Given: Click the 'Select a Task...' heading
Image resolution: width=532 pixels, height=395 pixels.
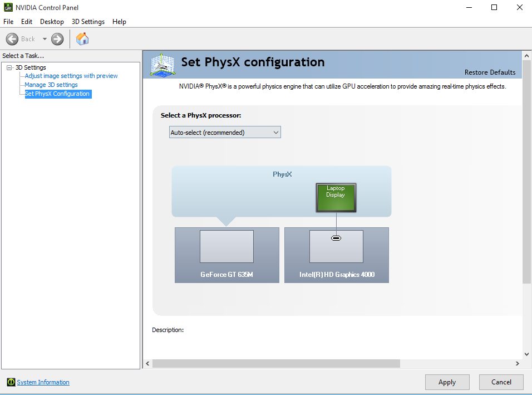Looking at the screenshot, I should tap(23, 56).
